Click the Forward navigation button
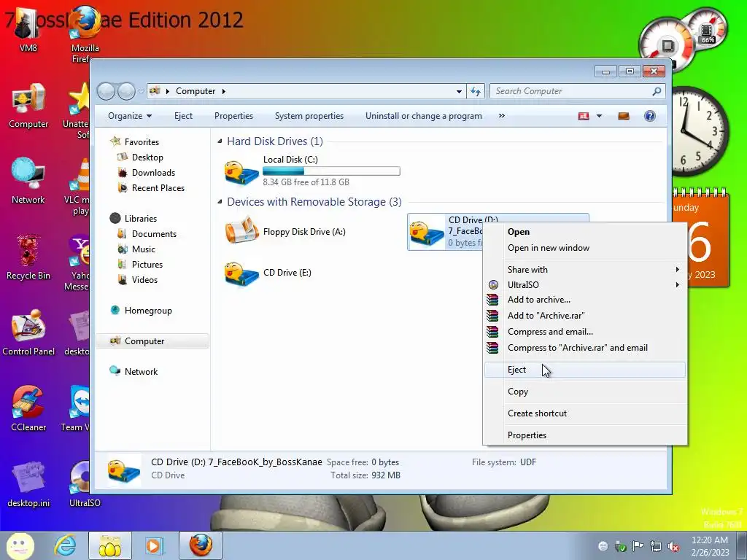Image resolution: width=747 pixels, height=560 pixels. 126,91
